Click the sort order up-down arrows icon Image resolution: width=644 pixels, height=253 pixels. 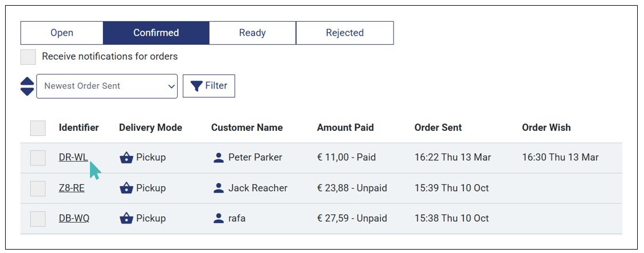[27, 86]
